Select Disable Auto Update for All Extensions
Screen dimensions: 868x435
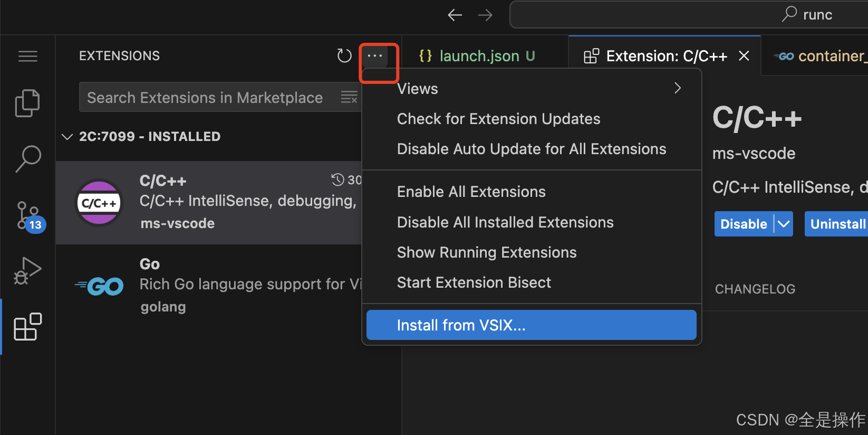[532, 149]
